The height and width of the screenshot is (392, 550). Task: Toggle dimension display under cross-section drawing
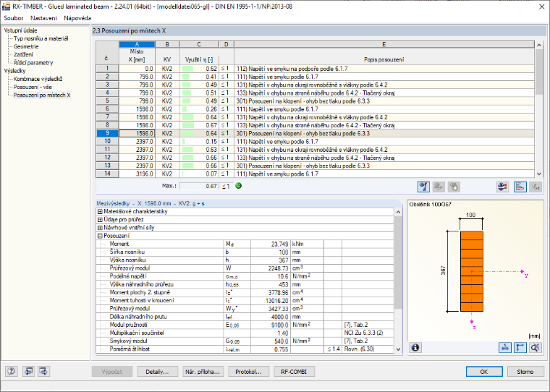coord(504,347)
